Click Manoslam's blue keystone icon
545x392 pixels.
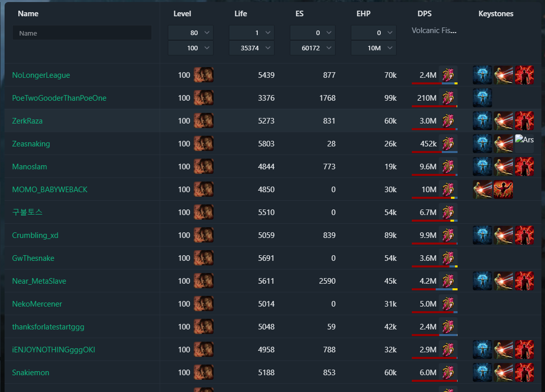(482, 166)
